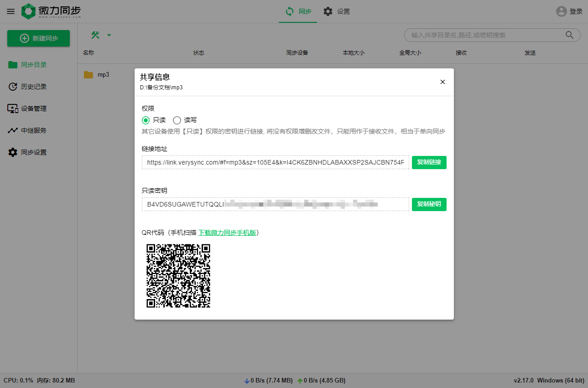Screen dimensions: 588x388
Task: Click the 同步设备 column header
Action: (297, 53)
